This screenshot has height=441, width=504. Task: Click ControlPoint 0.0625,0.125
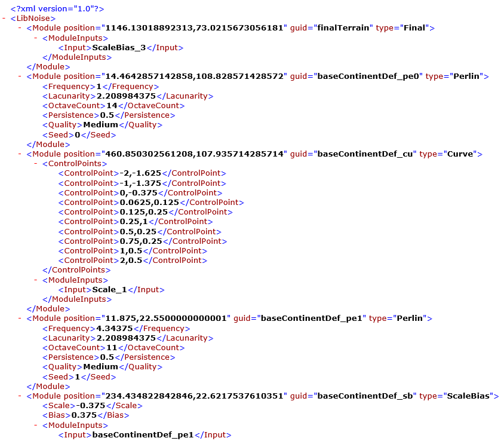click(151, 203)
